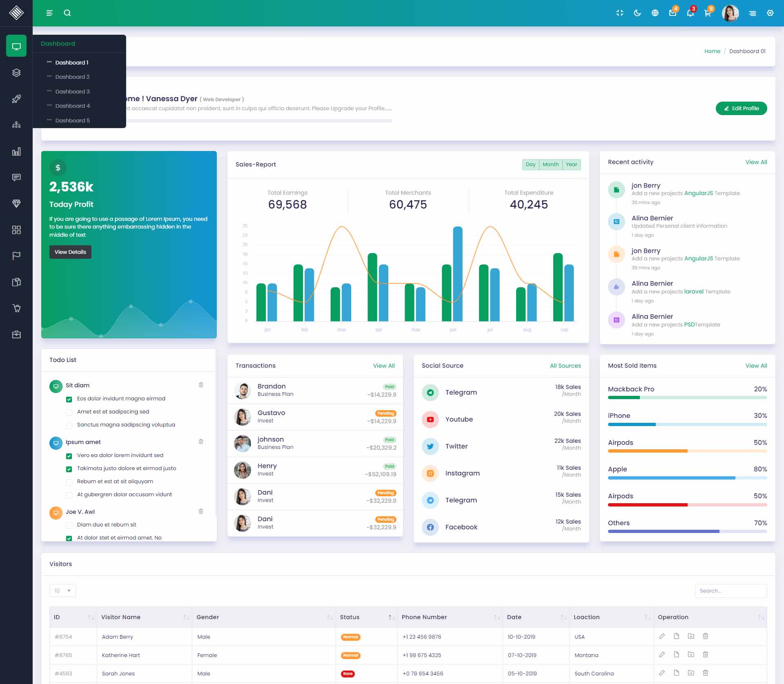Uncheck Eos dolor invidunt magna eirmod
The width and height of the screenshot is (784, 684).
point(69,399)
